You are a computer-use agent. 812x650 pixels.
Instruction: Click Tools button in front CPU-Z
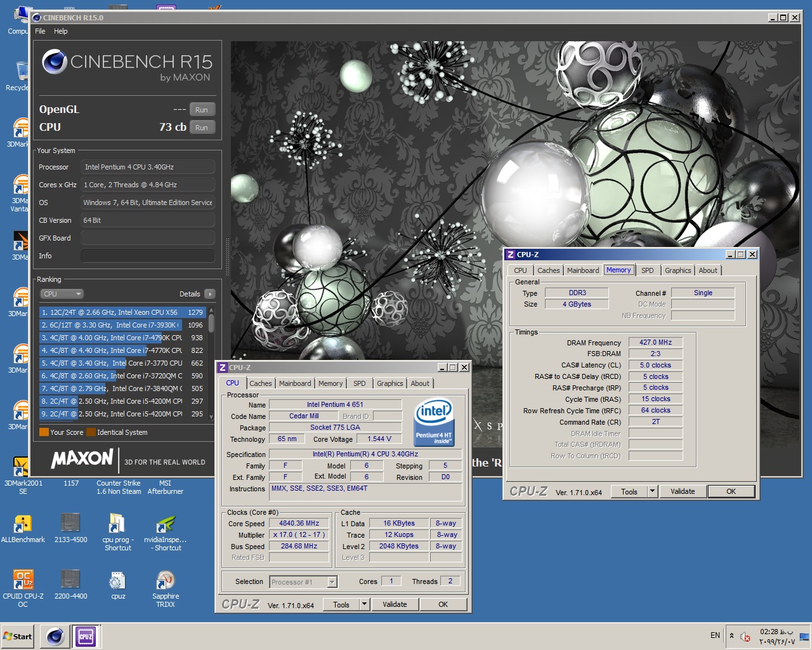[341, 605]
